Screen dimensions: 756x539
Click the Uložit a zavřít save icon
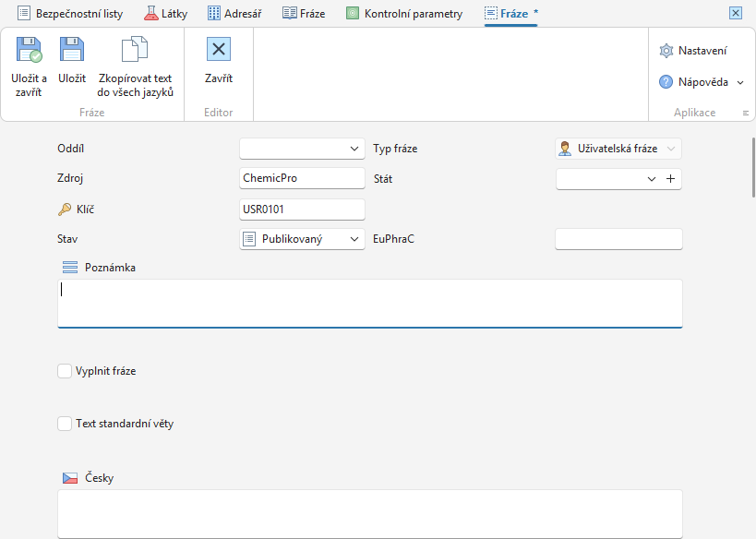click(x=29, y=50)
